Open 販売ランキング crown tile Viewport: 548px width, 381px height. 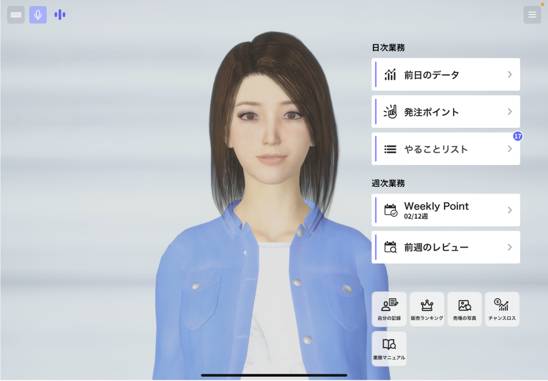pyautogui.click(x=427, y=309)
